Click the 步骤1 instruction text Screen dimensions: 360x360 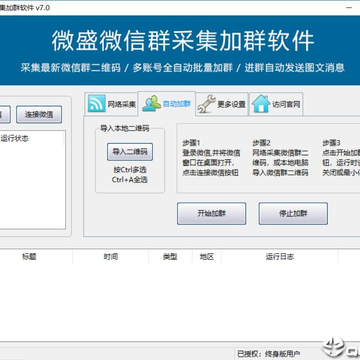211,158
